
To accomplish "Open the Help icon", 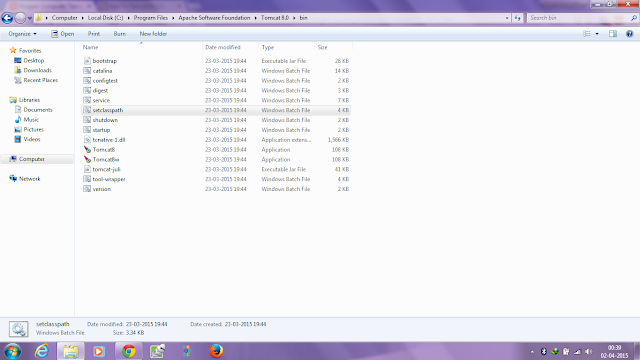I will coord(629,34).
